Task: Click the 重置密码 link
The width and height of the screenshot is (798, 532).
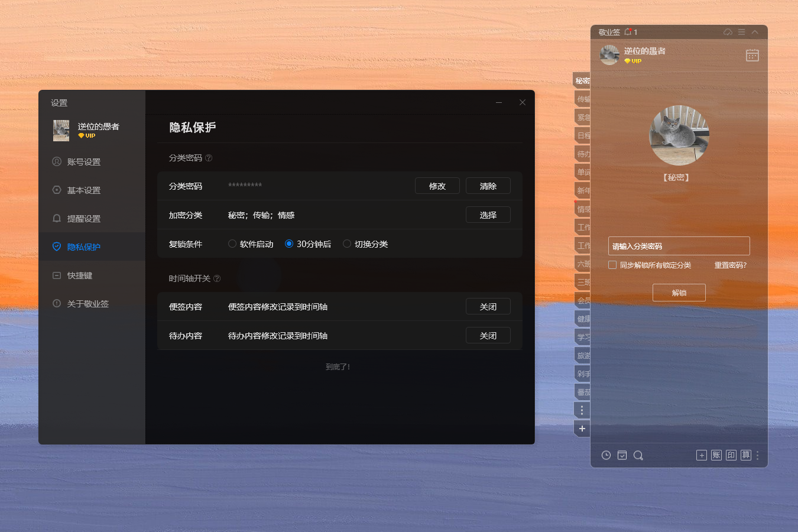Action: 730,265
